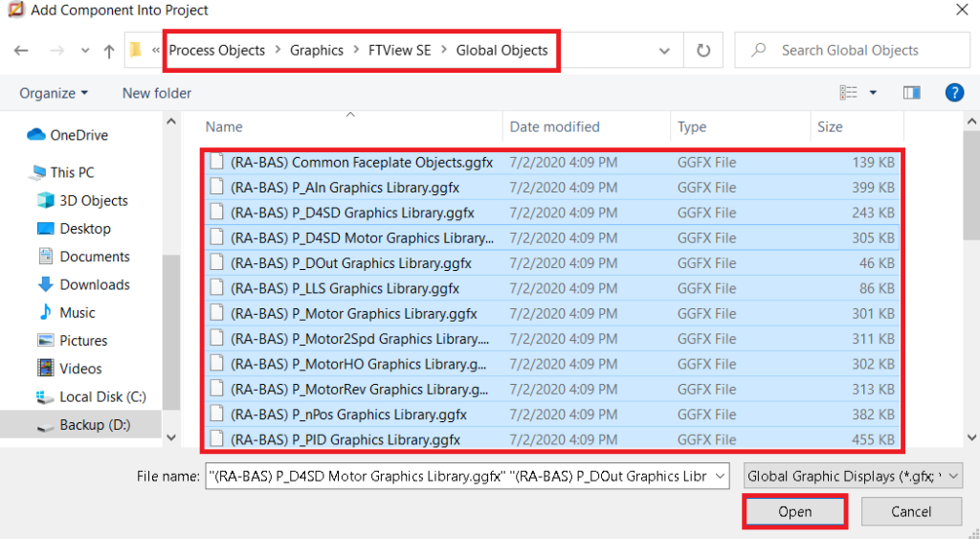Open the view options dropdown arrow
This screenshot has height=539, width=980.
coord(873,93)
